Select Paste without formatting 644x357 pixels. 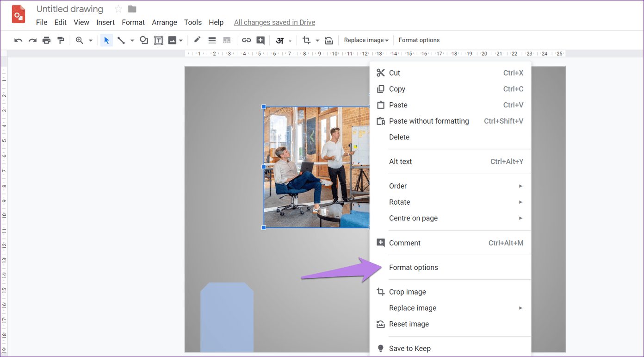click(x=450, y=121)
